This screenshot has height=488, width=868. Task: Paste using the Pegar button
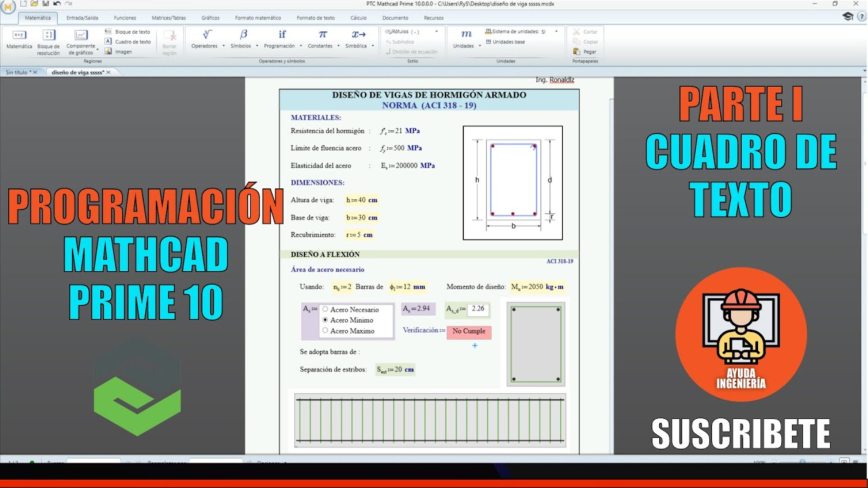[585, 52]
